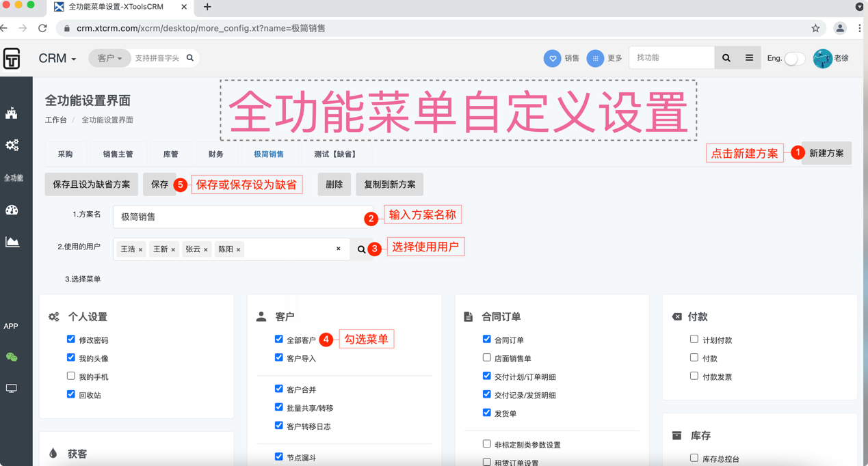Uncheck the 回收站 checkbox
The image size is (868, 466).
(71, 394)
